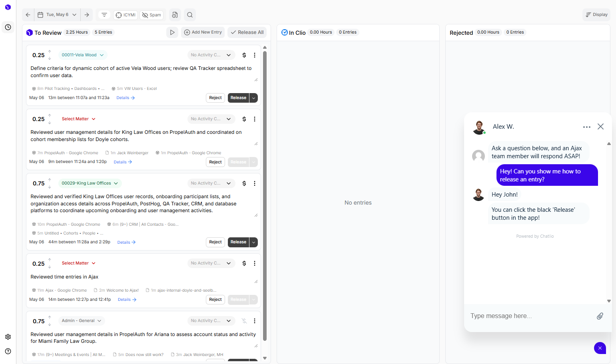Click Alex W. avatar in chat header

pos(479,127)
